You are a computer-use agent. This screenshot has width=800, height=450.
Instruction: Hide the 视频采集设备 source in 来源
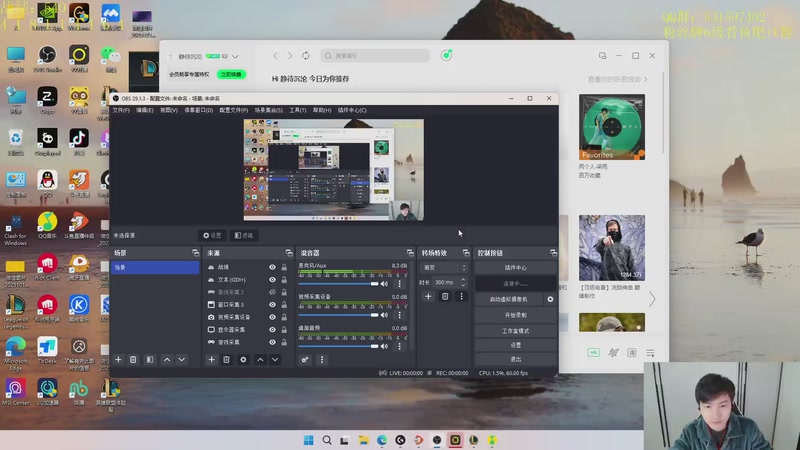[272, 317]
